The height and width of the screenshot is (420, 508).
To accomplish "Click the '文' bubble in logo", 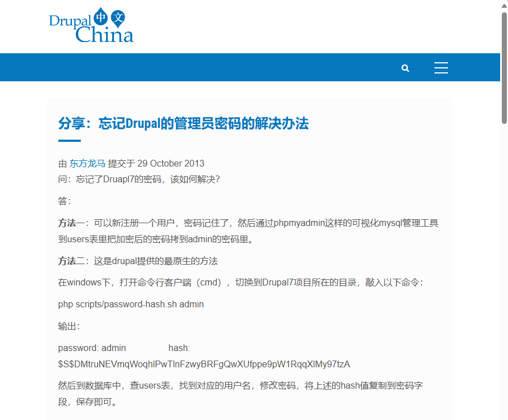I will [x=117, y=18].
